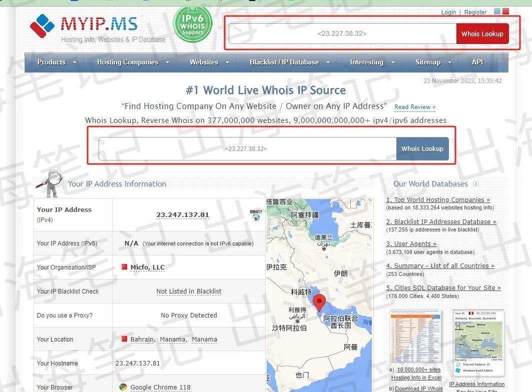Screen dimensions: 532x392
Task: Open the User Agents link
Action: [x=411, y=244]
